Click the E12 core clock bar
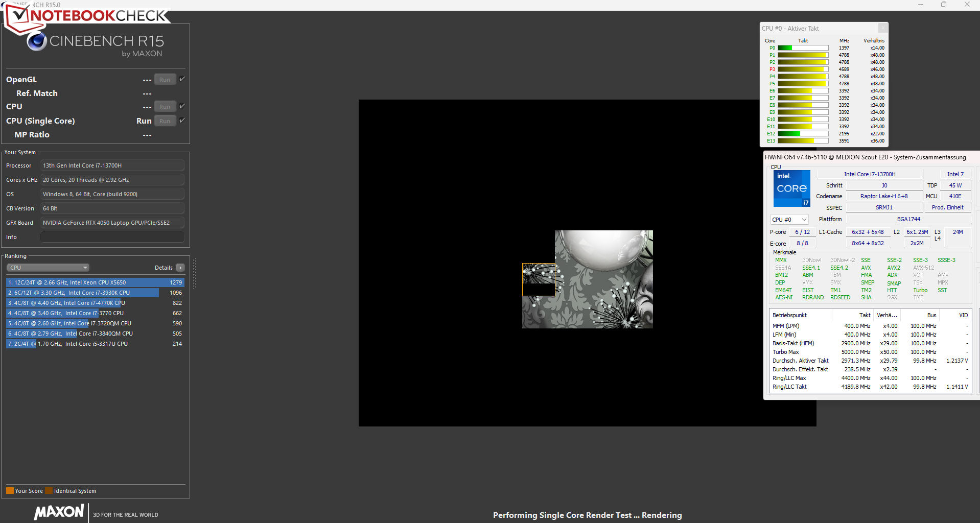980x523 pixels. coord(803,134)
